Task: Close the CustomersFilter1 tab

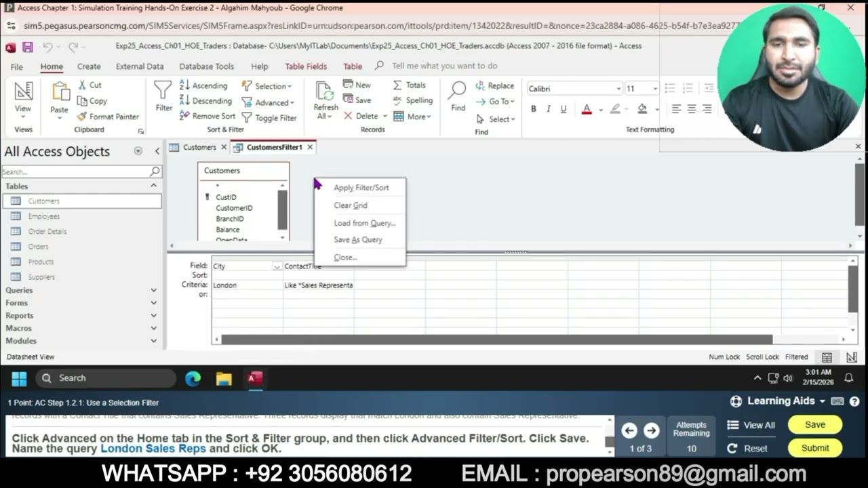Action: coord(310,147)
